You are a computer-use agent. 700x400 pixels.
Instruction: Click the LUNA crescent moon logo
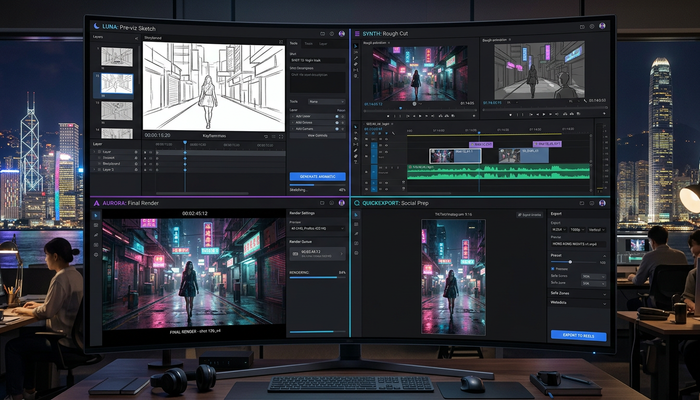97,27
